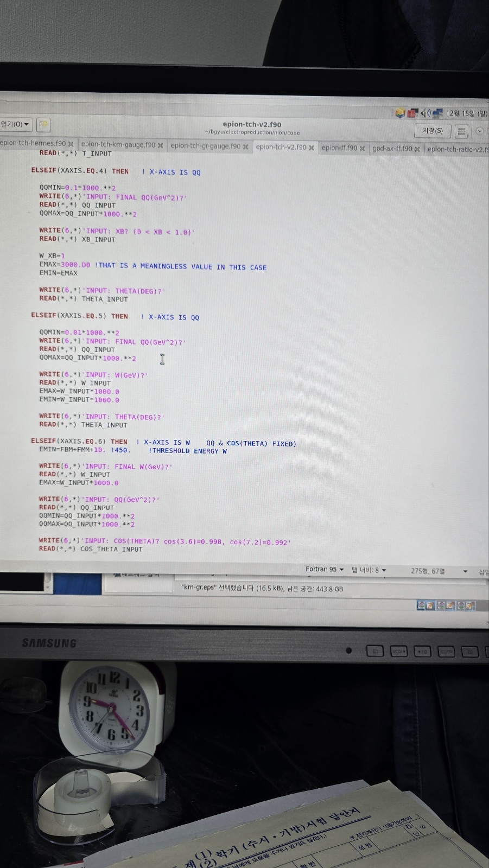This screenshot has width=489, height=868.
Task: Click the network icon in system tray
Action: [437, 113]
